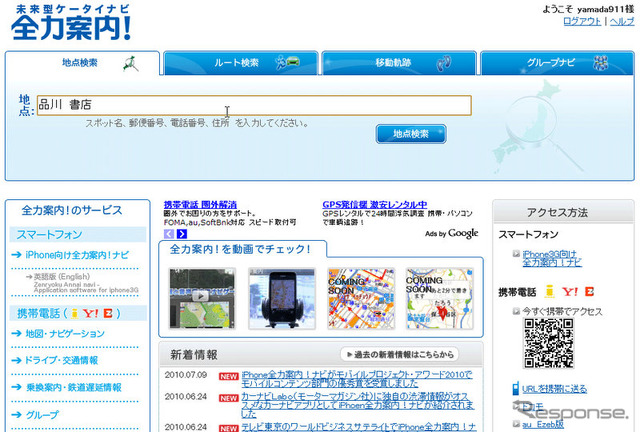Click 過去の新着情報はこちらから button
The width and height of the screenshot is (640, 432).
click(400, 354)
